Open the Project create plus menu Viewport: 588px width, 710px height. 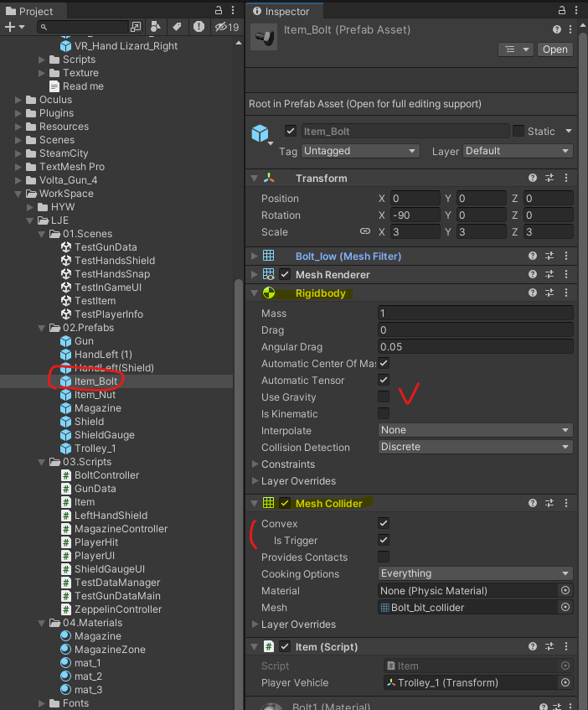[x=14, y=27]
